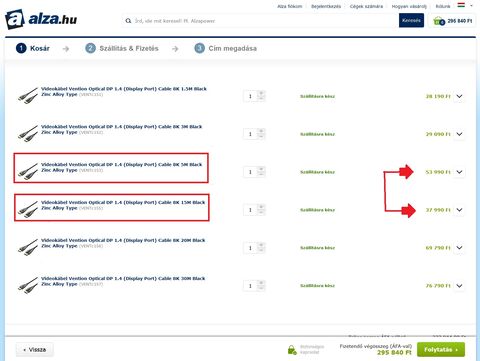Click quantity field of 5M cable
The image size is (480, 361).
coord(250,172)
